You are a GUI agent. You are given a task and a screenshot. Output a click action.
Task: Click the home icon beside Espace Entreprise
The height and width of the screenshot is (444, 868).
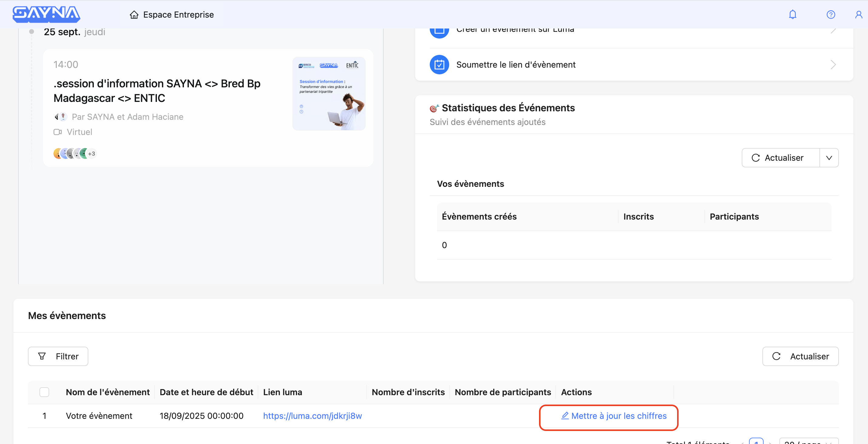point(134,15)
